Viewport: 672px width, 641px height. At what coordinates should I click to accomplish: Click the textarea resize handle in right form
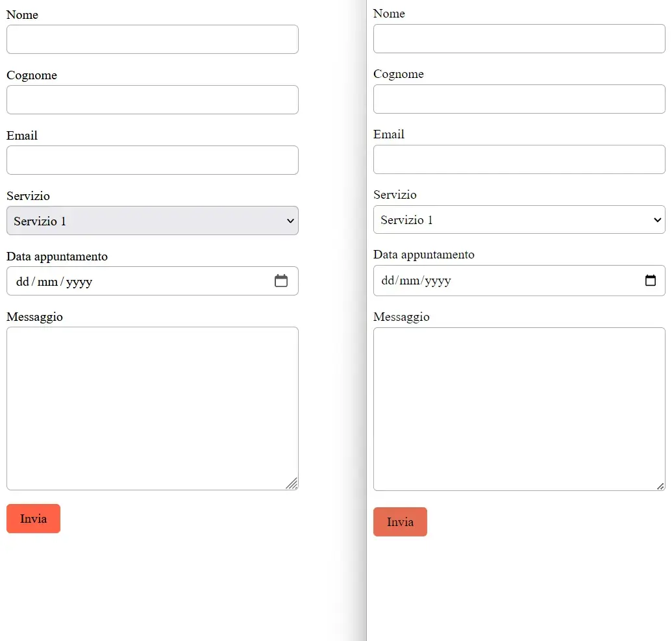660,486
